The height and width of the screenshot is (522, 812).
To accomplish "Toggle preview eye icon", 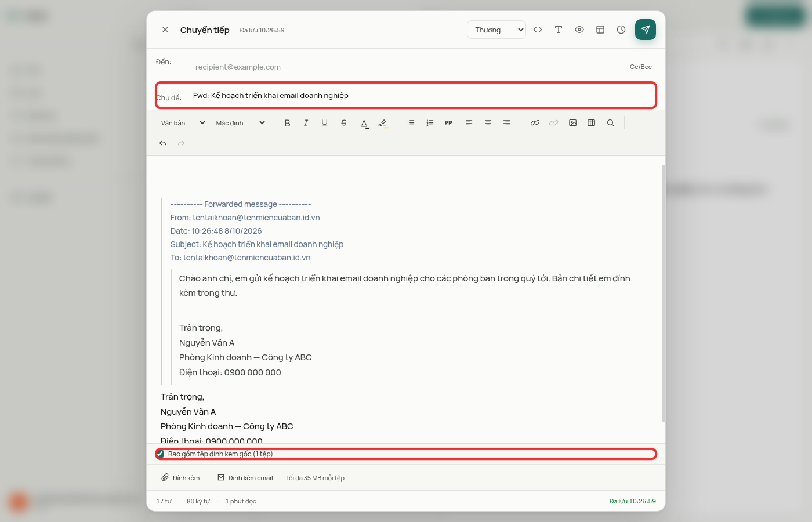I will pos(579,30).
